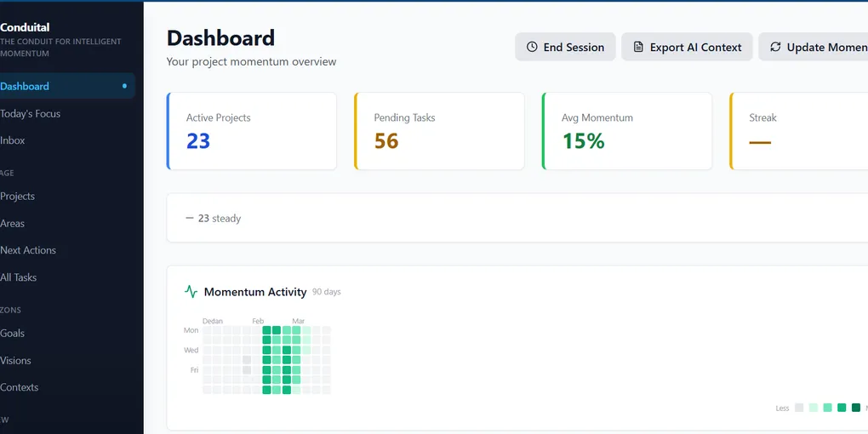868x434 pixels.
Task: Click the refresh icon on Update Momentum
Action: pos(775,48)
